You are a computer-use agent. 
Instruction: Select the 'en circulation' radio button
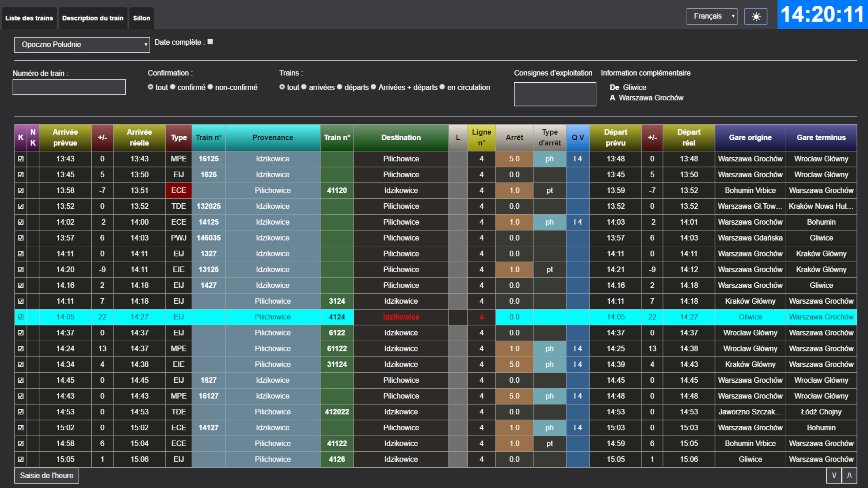442,87
